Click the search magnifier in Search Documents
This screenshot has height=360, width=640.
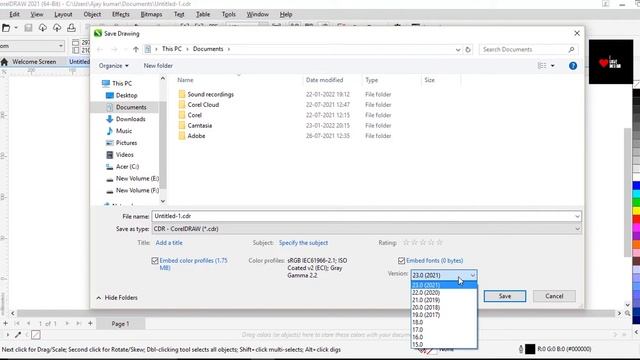[571, 49]
